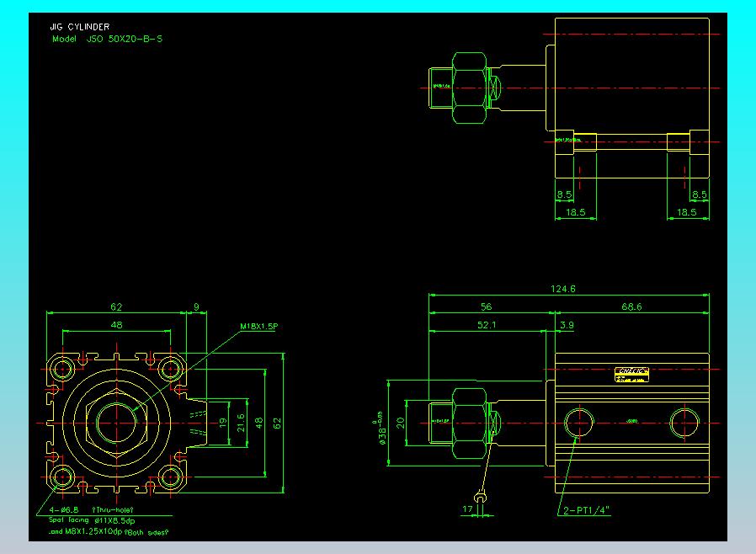This screenshot has height=554, width=756.
Task: Click the "Spot facing ø11X8.5dp" note
Action: (x=92, y=520)
